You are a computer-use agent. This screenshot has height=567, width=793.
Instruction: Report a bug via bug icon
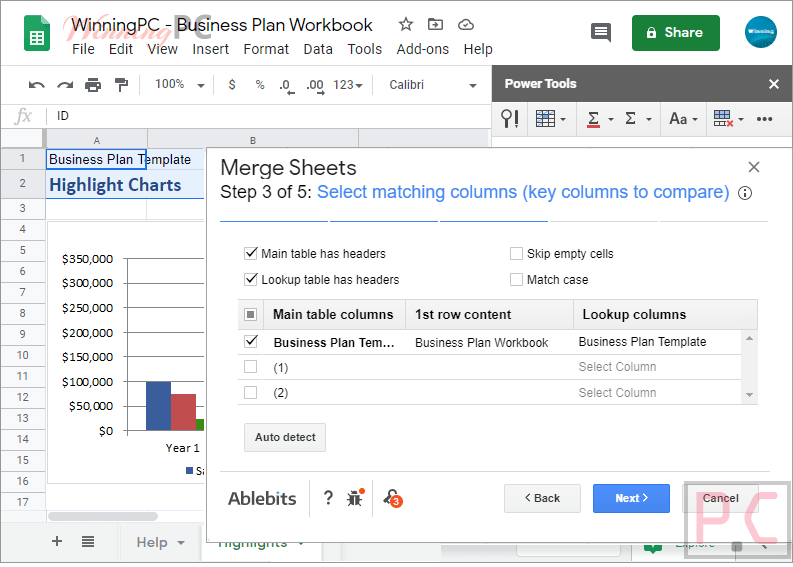pos(356,498)
